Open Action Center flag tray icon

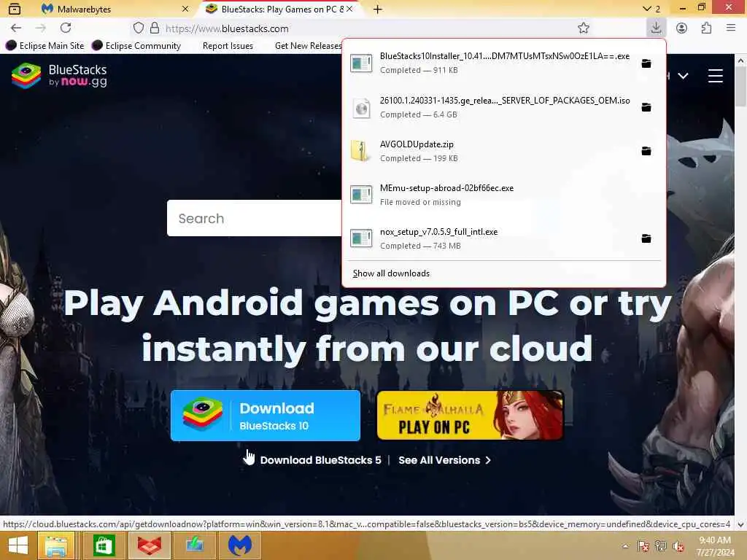pos(643,546)
